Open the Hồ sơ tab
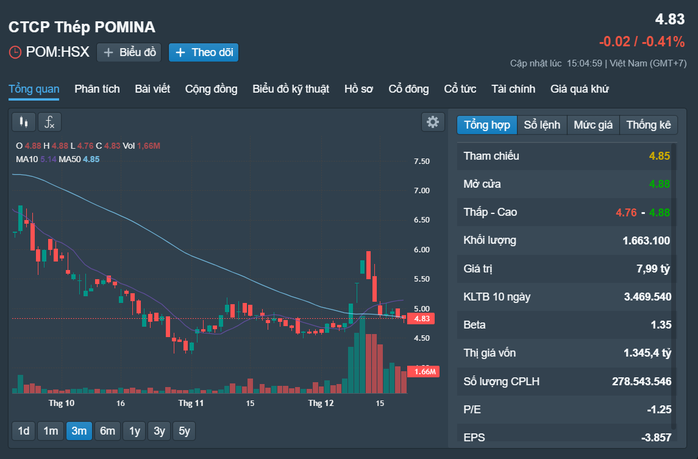Image resolution: width=698 pixels, height=459 pixels. (x=358, y=89)
